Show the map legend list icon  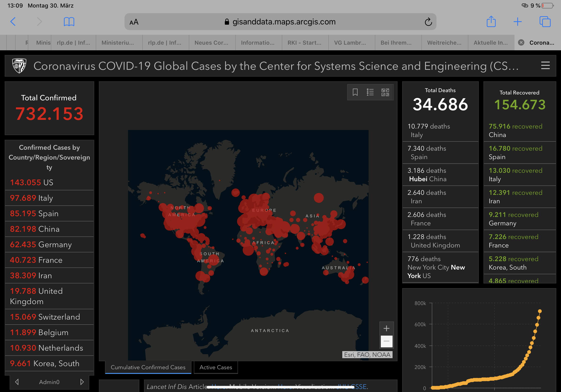(370, 92)
